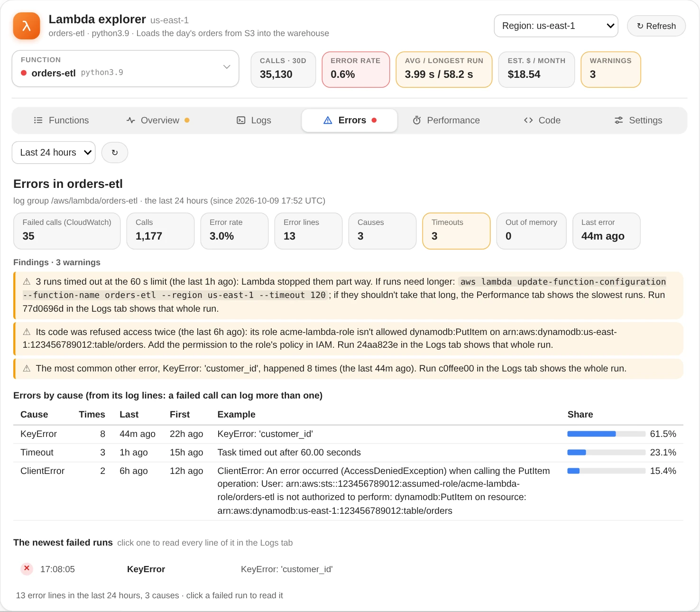The width and height of the screenshot is (700, 612).
Task: Click the ClientError 15.4% share bar
Action: tap(606, 471)
